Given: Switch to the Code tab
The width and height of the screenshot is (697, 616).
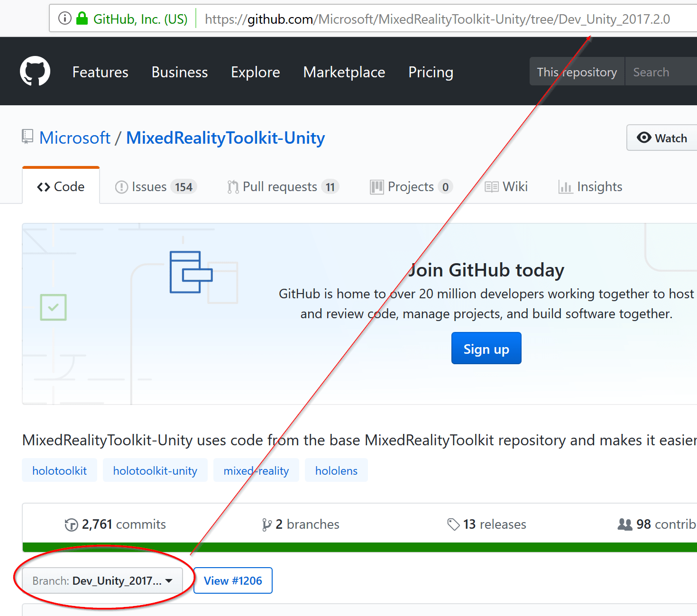Looking at the screenshot, I should (x=61, y=186).
